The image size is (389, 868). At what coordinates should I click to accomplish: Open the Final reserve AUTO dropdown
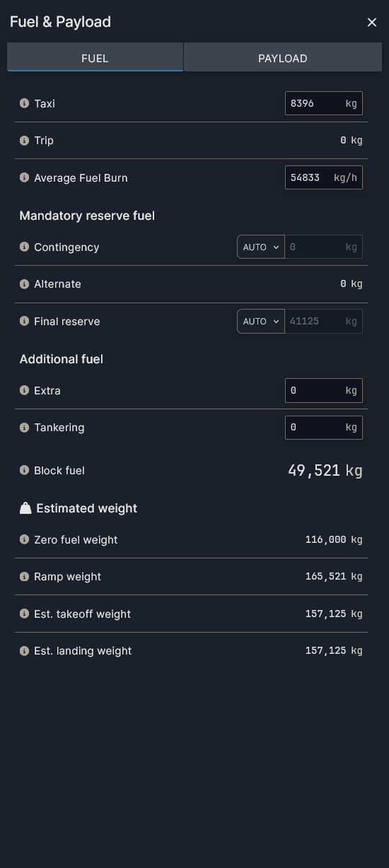[x=261, y=321]
